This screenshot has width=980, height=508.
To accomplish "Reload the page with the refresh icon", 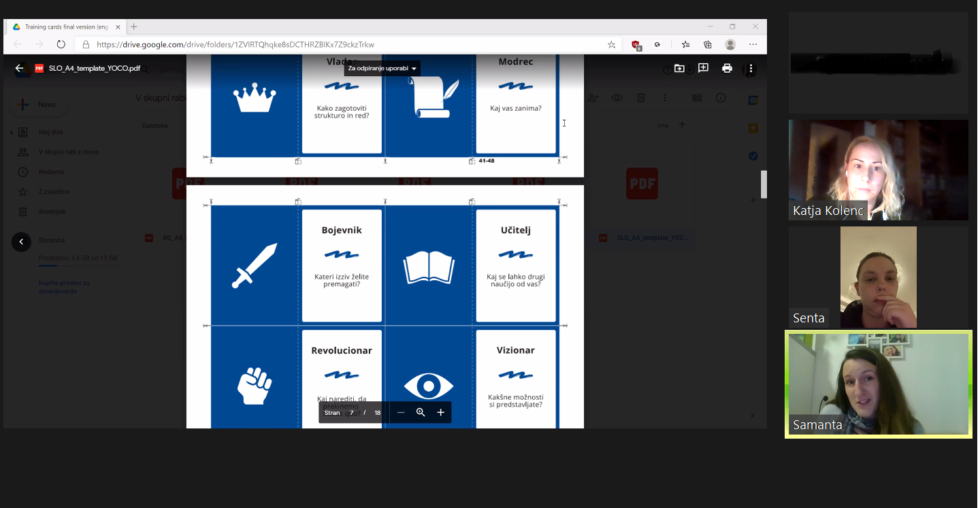I will click(61, 44).
